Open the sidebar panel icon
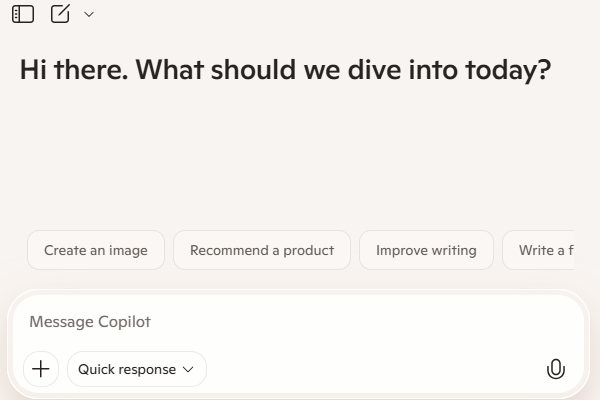The height and width of the screenshot is (400, 600). tap(23, 14)
